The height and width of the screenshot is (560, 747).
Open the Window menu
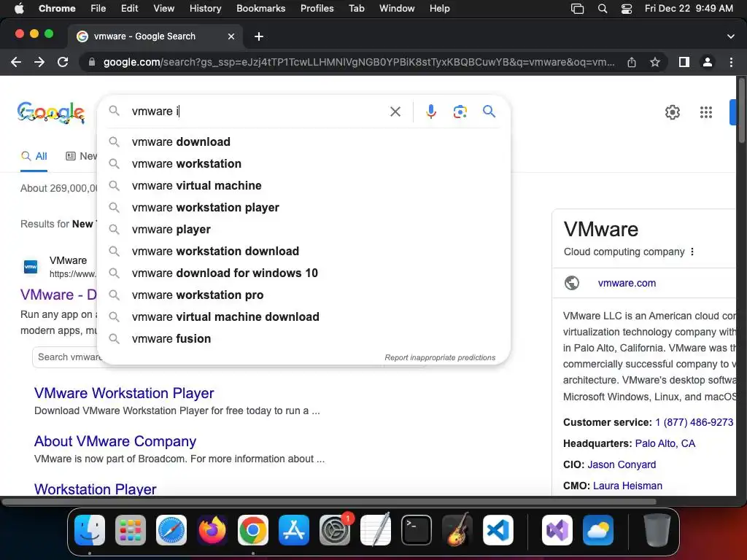click(x=397, y=9)
